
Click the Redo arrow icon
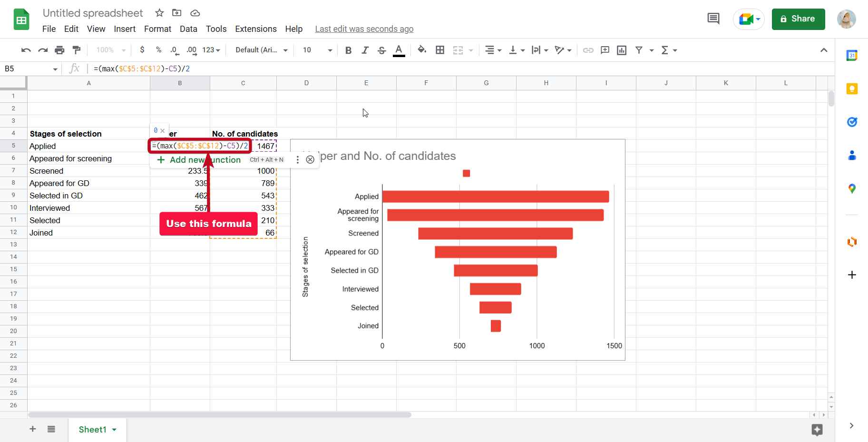point(43,50)
